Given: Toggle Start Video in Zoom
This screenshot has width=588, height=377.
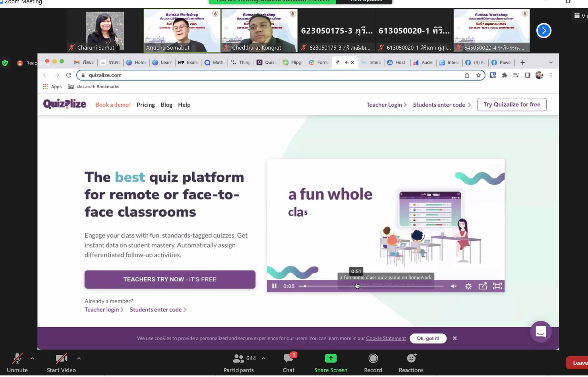Looking at the screenshot, I should (x=61, y=363).
